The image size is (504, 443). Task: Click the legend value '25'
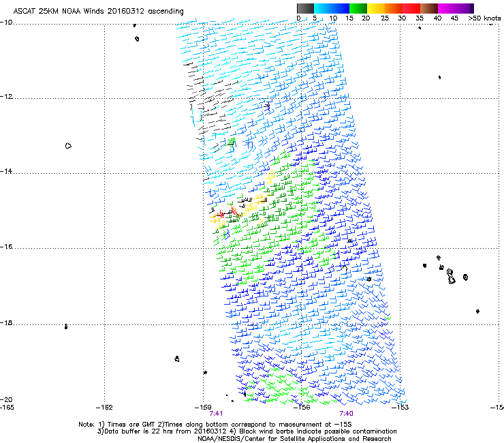pyautogui.click(x=385, y=18)
